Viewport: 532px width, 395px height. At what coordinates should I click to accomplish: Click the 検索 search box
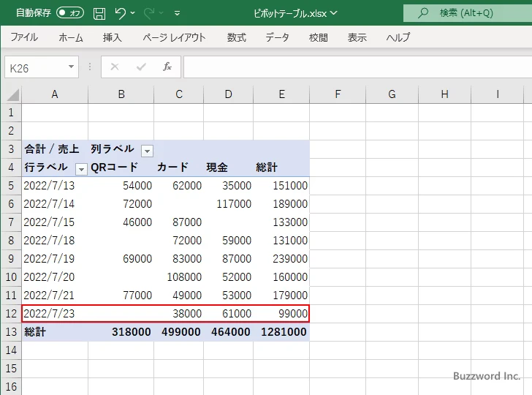468,13
